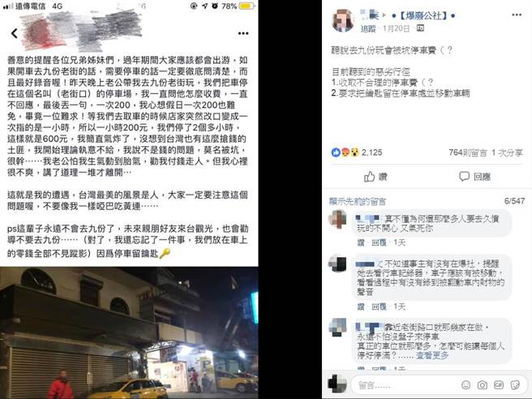
Task: Open post author's profile picture
Action: (x=343, y=21)
